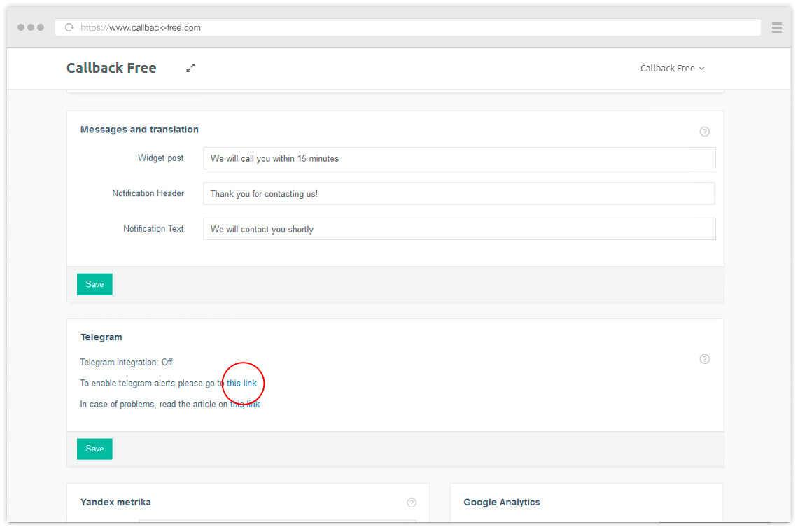The image size is (798, 532).
Task: Save the Telegram settings
Action: [x=94, y=449]
